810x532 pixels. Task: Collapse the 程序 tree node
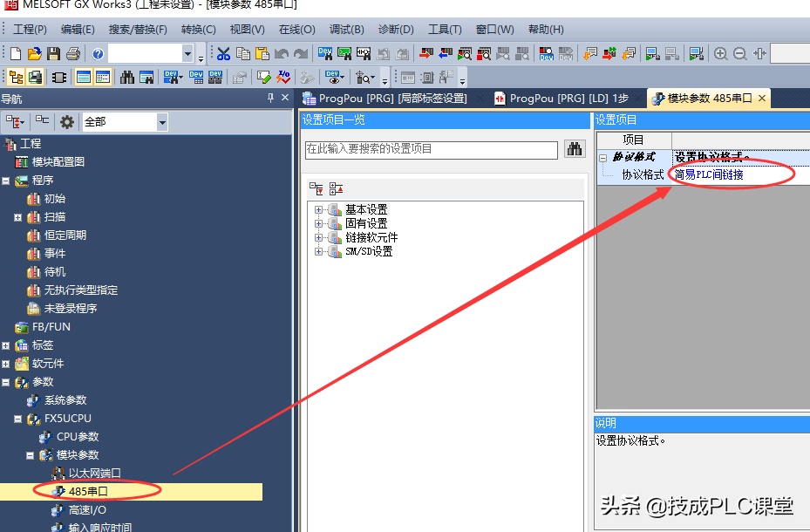coord(6,181)
